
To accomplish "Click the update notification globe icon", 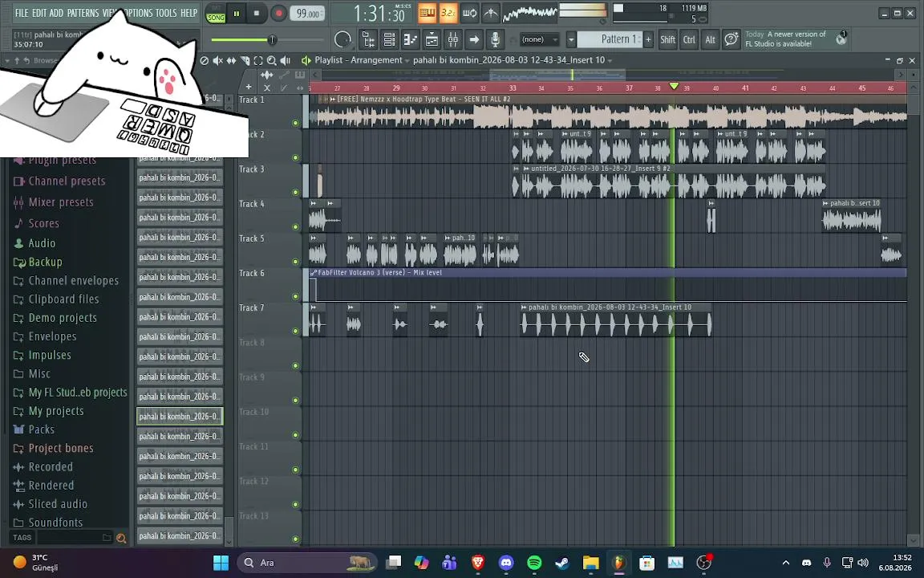I will pos(841,39).
